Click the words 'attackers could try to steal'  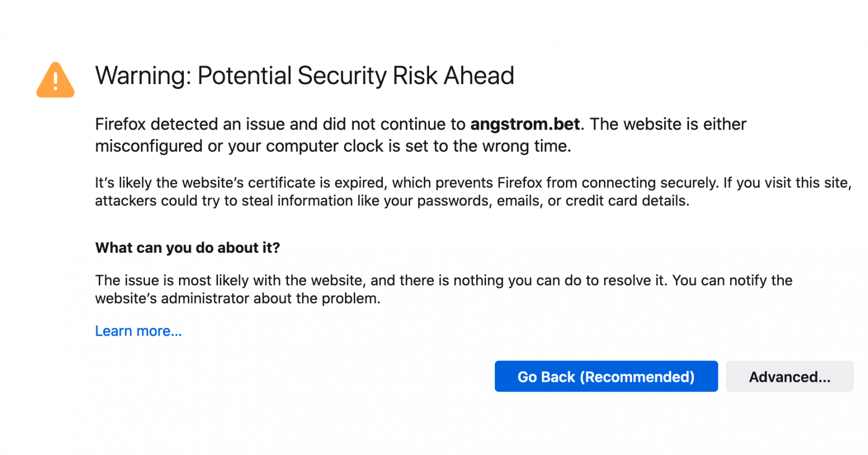[x=184, y=201]
